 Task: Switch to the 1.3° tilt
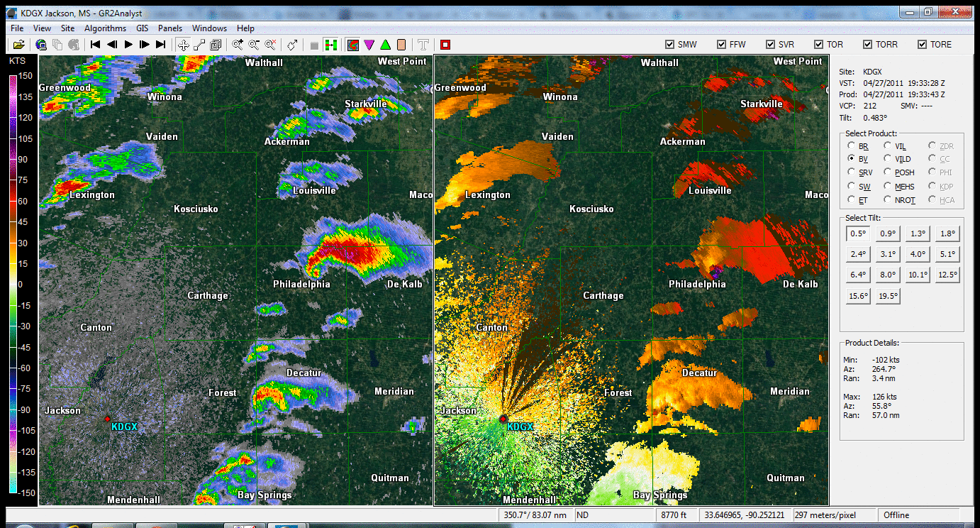click(x=918, y=233)
